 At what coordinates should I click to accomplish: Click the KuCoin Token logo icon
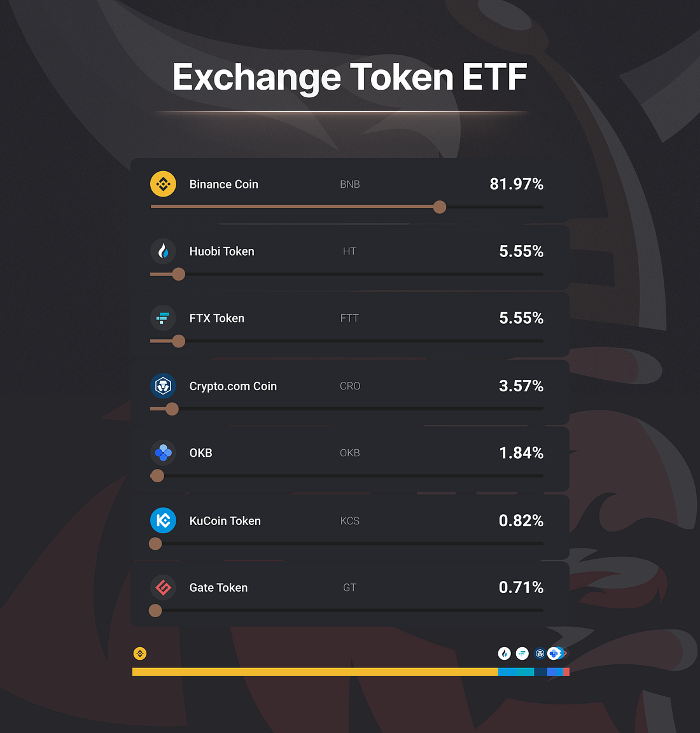pos(163,520)
